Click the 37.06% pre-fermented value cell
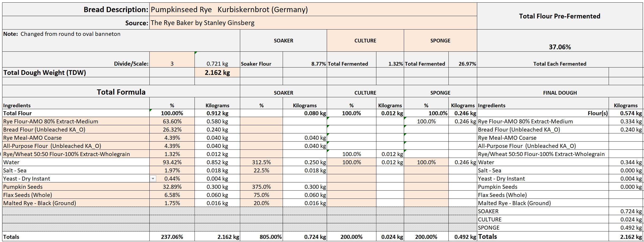 point(560,47)
